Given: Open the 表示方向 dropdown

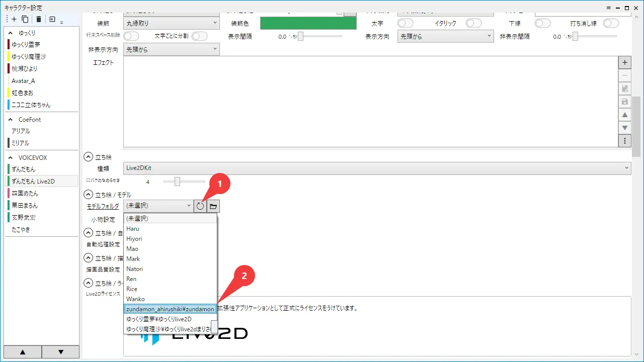Looking at the screenshot, I should pos(446,36).
